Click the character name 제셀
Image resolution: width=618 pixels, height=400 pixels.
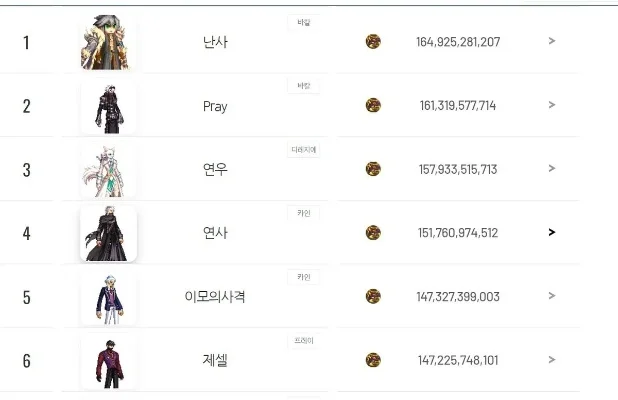pos(215,360)
